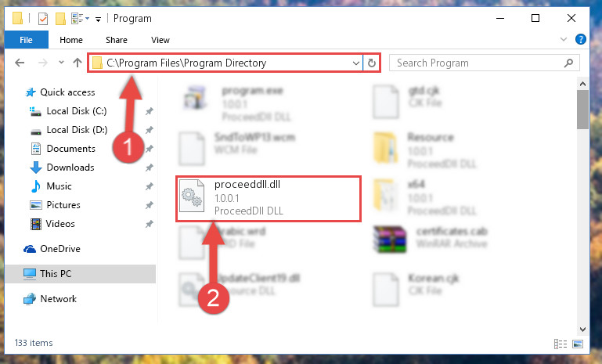602x364 pixels.
Task: Click the Properties quick access icon
Action: (43, 19)
